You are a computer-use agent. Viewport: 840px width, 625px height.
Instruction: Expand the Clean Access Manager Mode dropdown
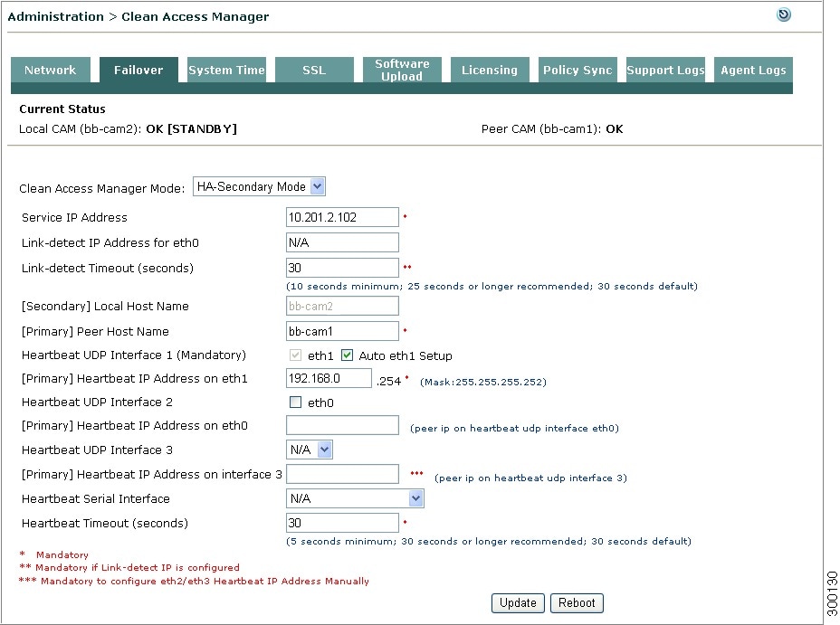(259, 186)
